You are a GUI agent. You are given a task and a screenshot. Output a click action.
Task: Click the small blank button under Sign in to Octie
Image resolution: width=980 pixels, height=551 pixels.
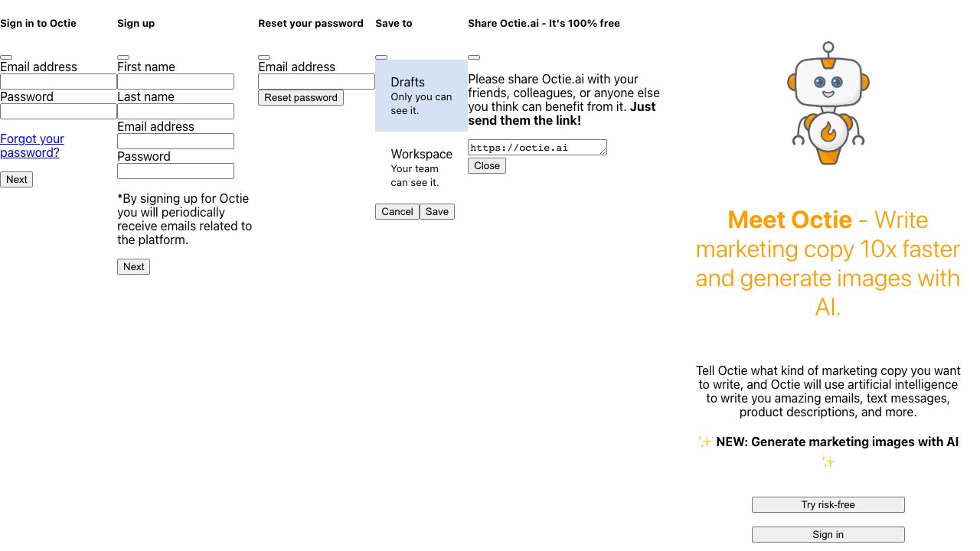[x=6, y=57]
